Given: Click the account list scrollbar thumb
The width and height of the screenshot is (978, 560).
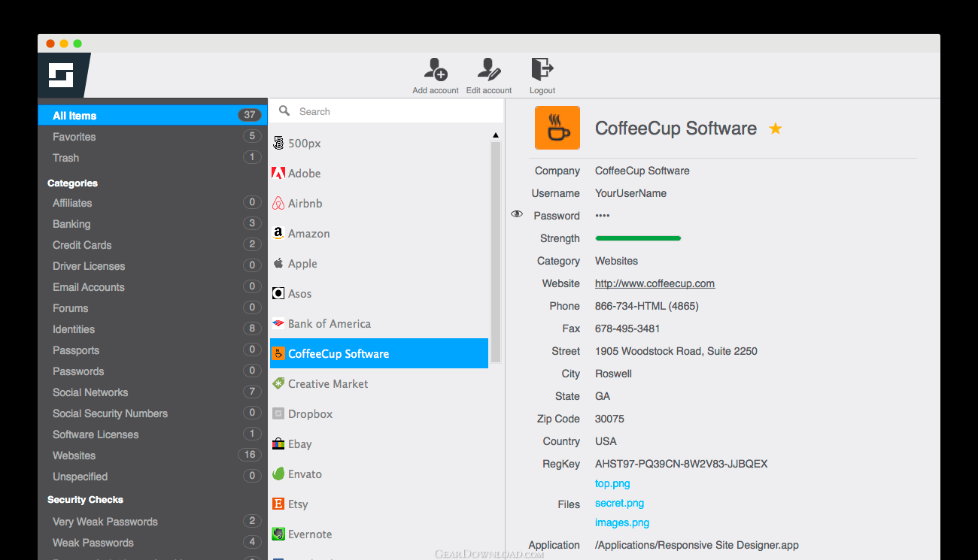Looking at the screenshot, I should pyautogui.click(x=495, y=253).
